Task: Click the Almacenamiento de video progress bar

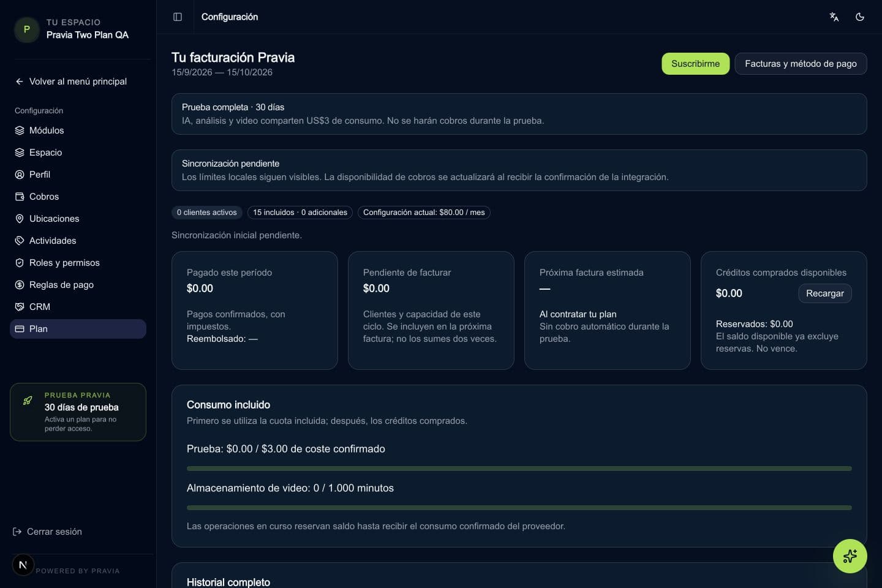Action: coord(519,508)
